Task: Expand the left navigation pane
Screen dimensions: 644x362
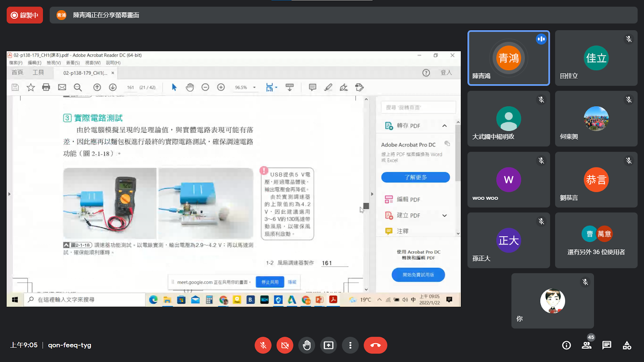Action: click(x=9, y=194)
